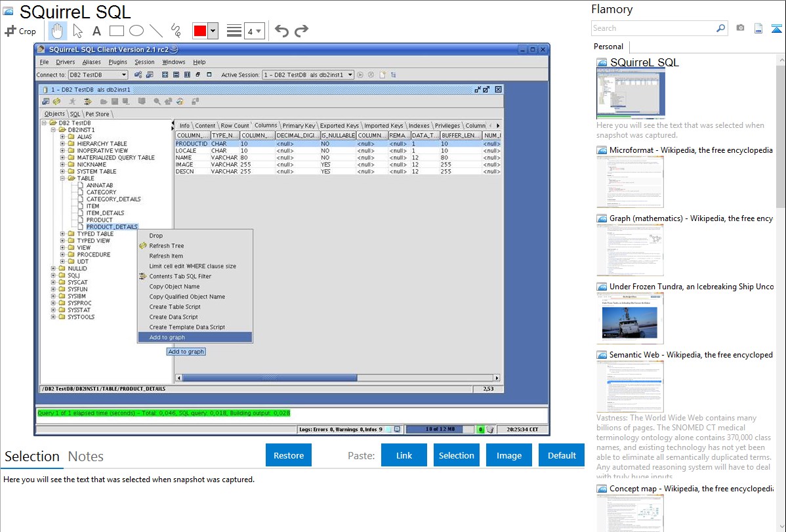786x532 pixels.
Task: Open the Personal tab
Action: (609, 47)
